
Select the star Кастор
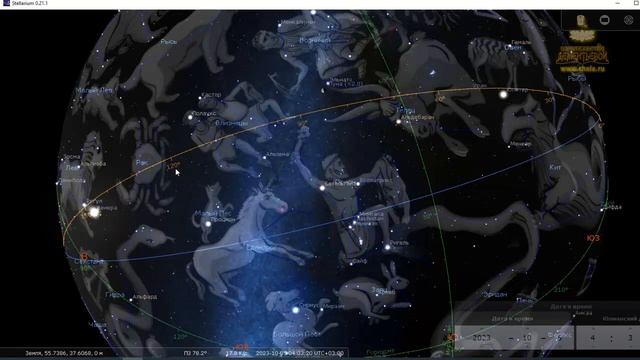click(x=200, y=98)
